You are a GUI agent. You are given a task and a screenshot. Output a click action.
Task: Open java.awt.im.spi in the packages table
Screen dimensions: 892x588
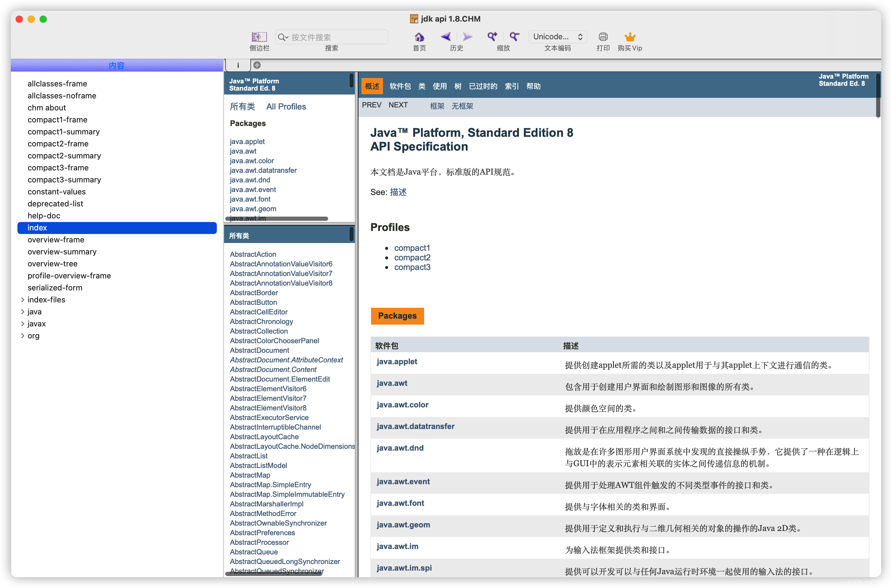404,568
